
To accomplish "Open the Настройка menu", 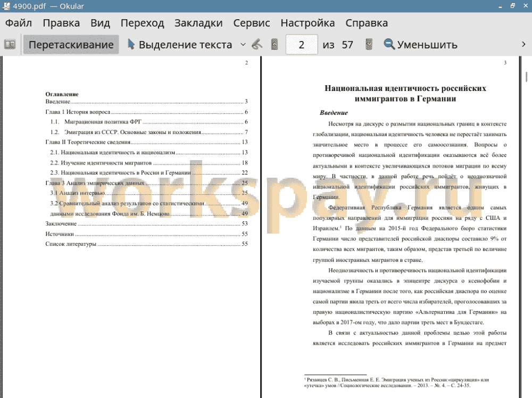I will pos(307,23).
